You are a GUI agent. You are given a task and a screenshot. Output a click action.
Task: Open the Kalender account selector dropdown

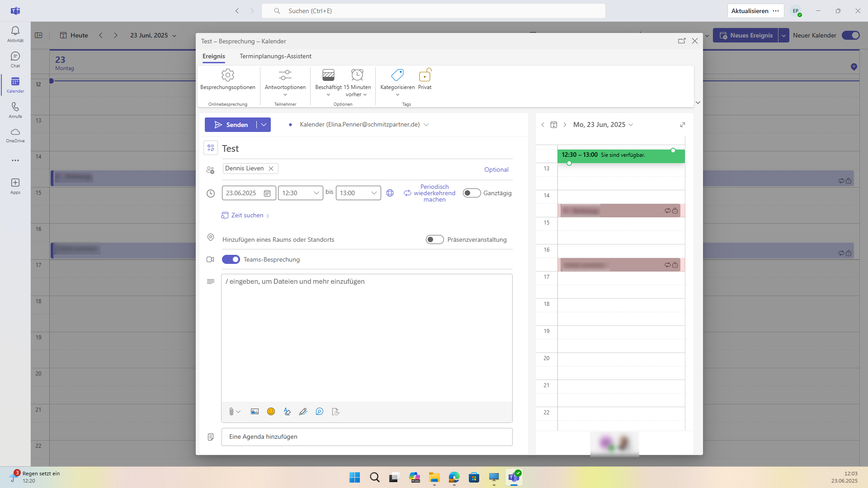(426, 125)
